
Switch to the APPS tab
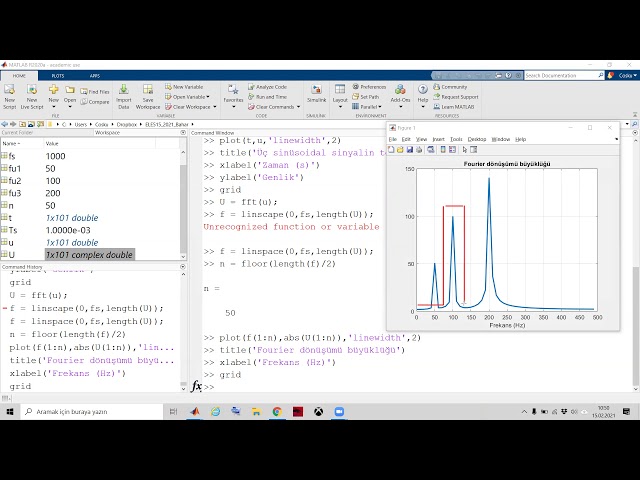95,76
